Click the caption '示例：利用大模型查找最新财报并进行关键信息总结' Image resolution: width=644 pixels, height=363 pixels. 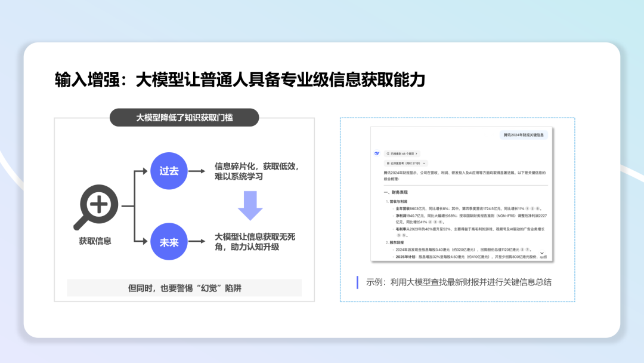click(x=459, y=282)
